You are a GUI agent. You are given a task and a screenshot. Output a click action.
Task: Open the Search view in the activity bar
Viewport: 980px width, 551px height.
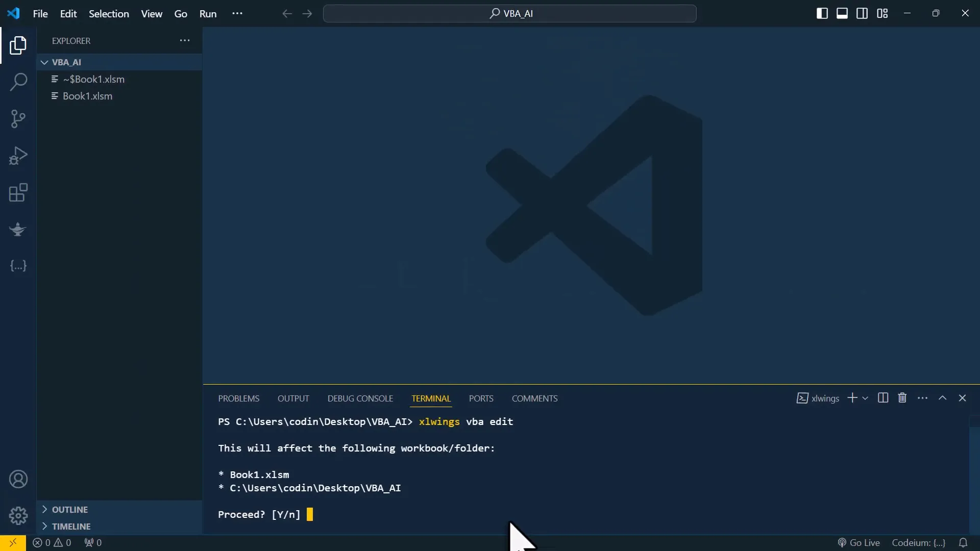[18, 82]
